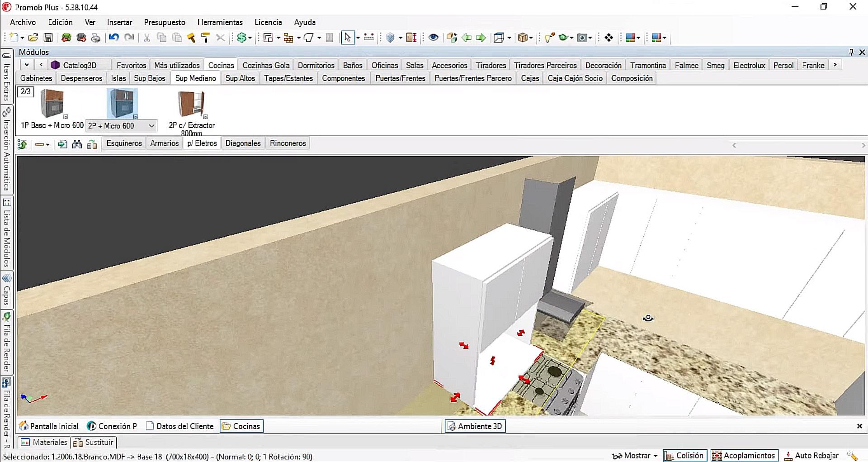Toggle Acoplamientos snapping in status bar
868x462 pixels.
pyautogui.click(x=744, y=456)
